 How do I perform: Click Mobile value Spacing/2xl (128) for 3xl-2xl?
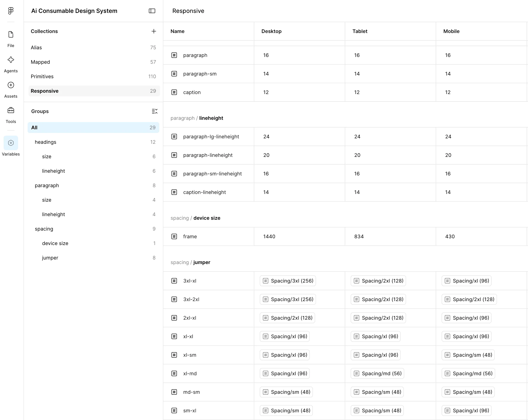[x=469, y=299]
